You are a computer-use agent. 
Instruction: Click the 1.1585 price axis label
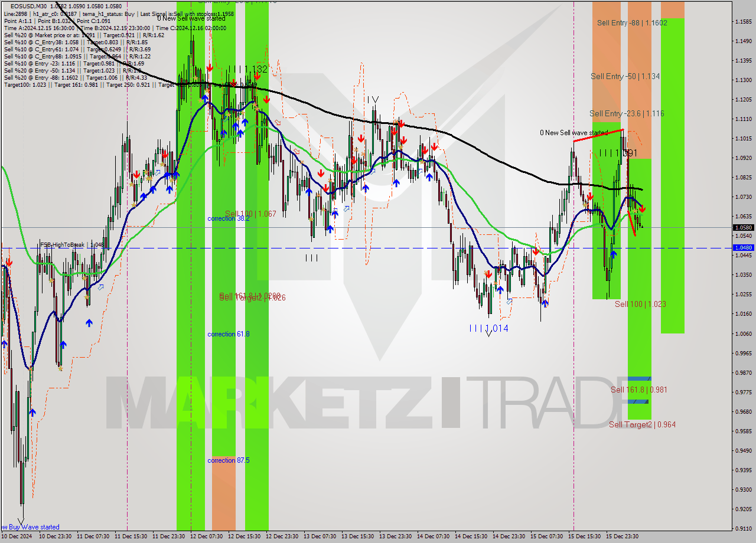point(743,21)
